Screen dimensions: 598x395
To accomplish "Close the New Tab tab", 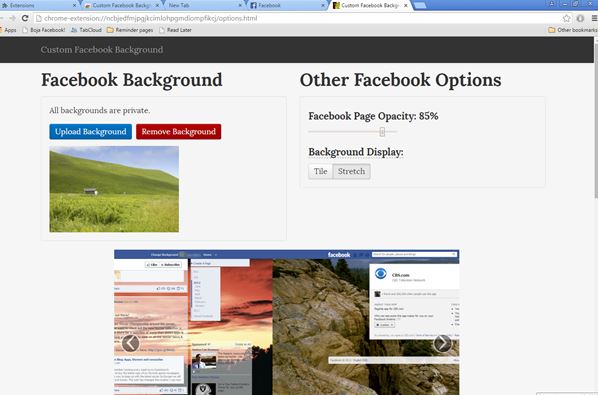I will click(240, 5).
